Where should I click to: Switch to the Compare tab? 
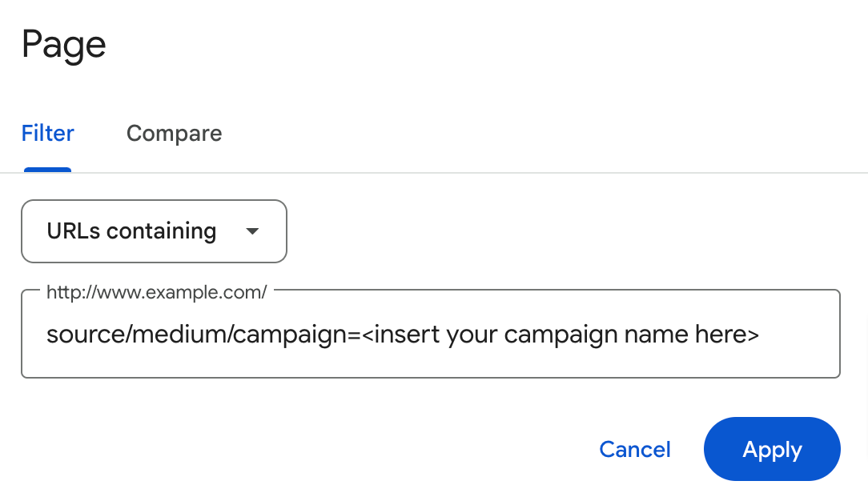pos(174,133)
